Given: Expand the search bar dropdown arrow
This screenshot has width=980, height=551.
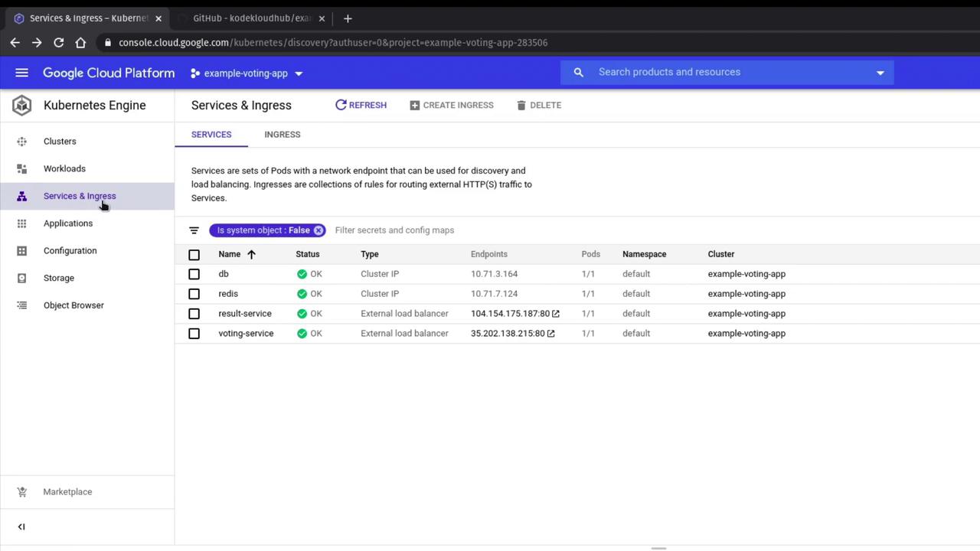Looking at the screenshot, I should [880, 73].
